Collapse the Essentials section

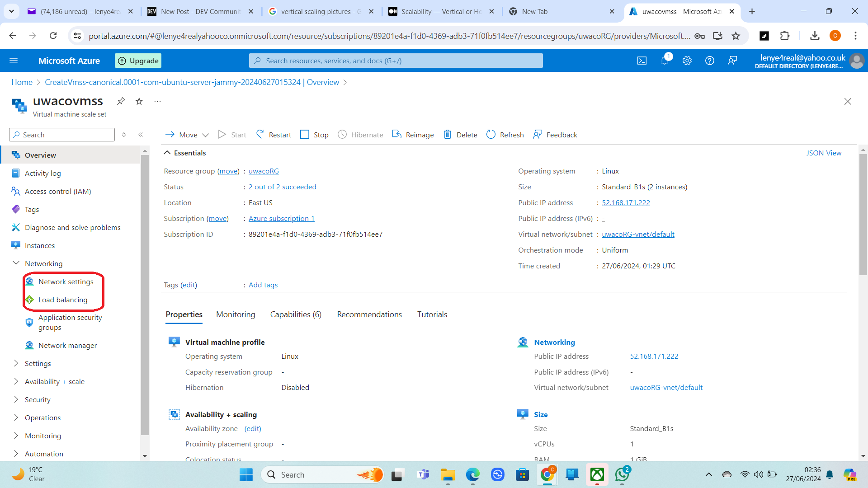coord(167,153)
